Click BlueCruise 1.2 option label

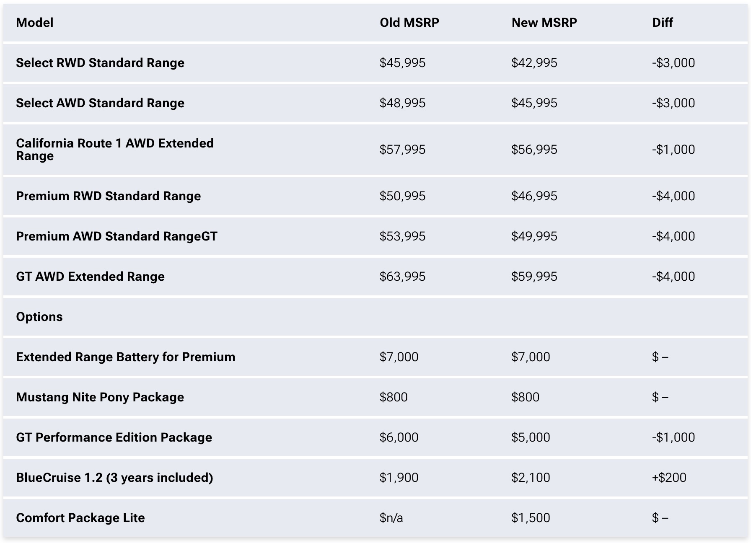pos(114,478)
